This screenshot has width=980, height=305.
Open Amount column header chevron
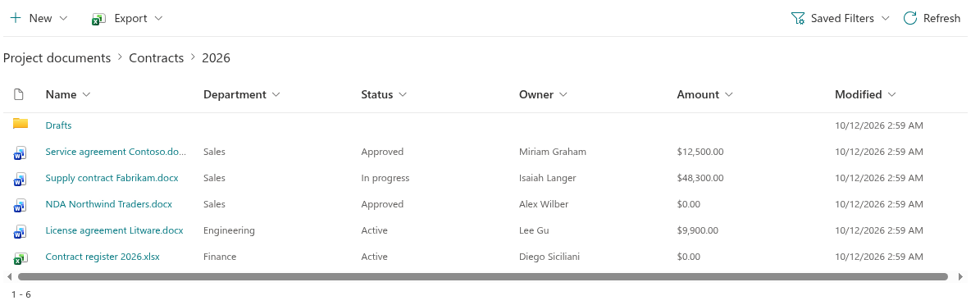tap(729, 95)
